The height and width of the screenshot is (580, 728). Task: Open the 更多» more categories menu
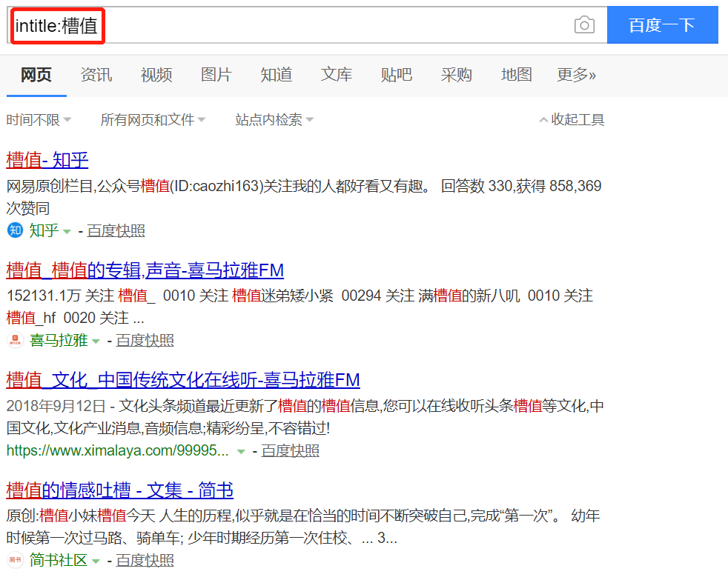pyautogui.click(x=576, y=75)
